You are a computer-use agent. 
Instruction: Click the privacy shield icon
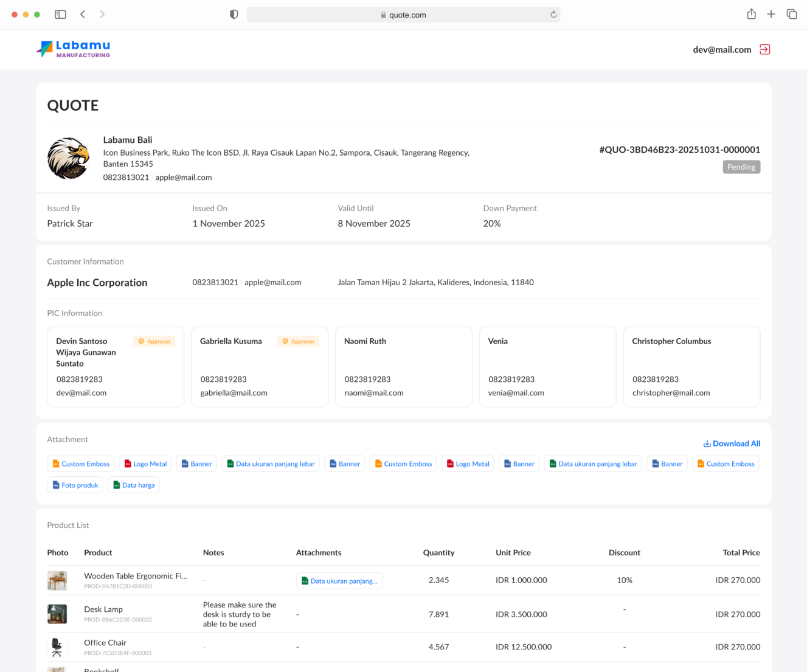(x=234, y=14)
